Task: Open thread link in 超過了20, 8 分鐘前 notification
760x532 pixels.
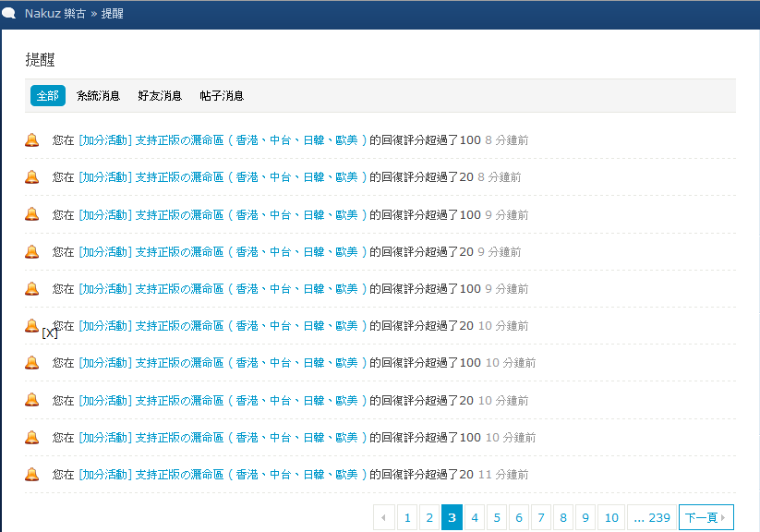Action: point(223,177)
